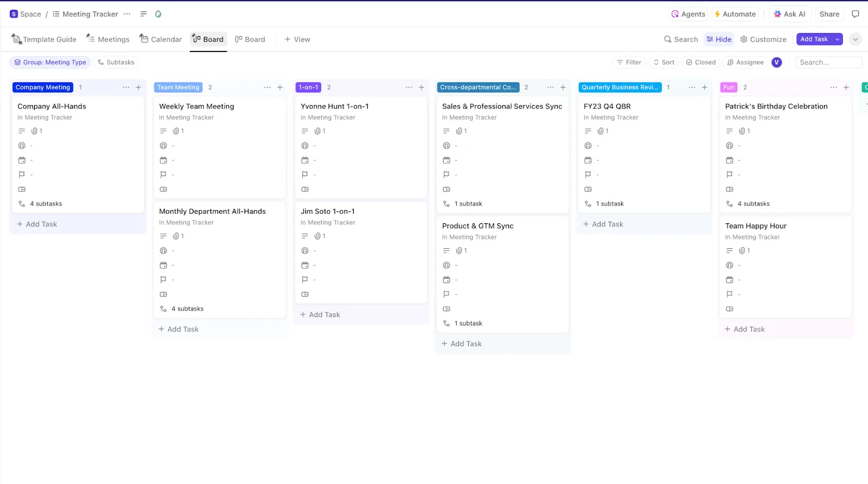Focus the Search... input field
The width and height of the screenshot is (868, 484).
click(828, 62)
